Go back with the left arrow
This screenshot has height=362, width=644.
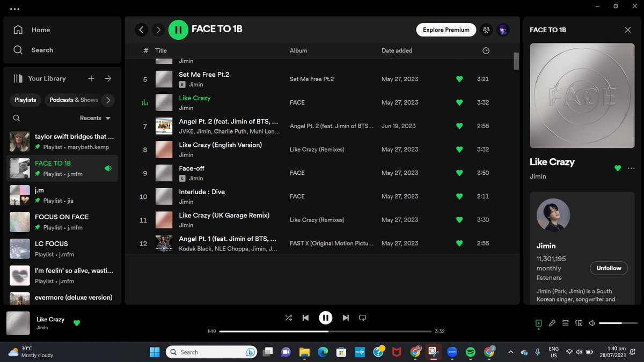click(141, 30)
